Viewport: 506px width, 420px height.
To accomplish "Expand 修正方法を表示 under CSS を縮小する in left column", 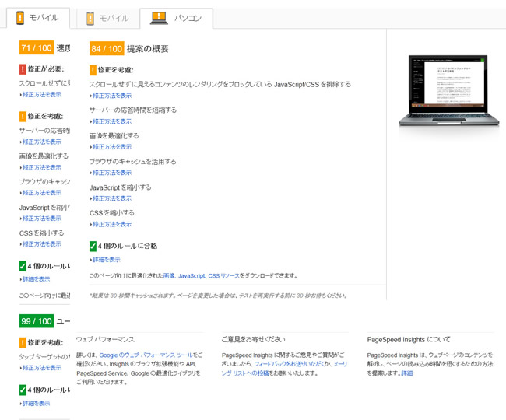I will click(40, 244).
